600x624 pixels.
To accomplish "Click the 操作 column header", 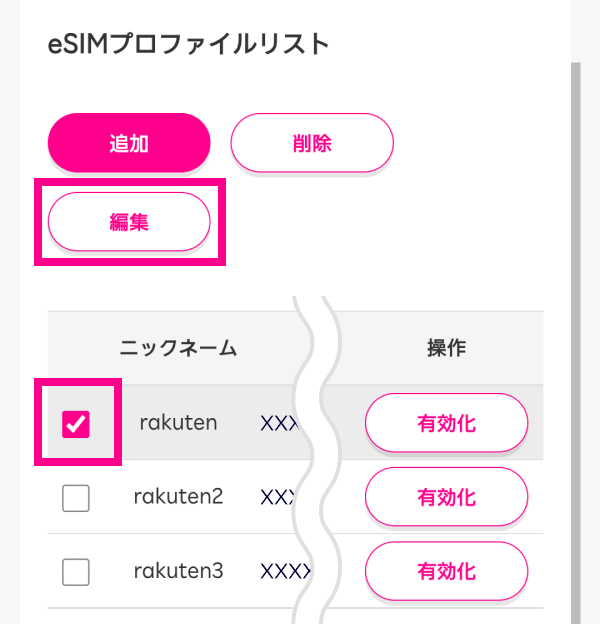I will 446,348.
